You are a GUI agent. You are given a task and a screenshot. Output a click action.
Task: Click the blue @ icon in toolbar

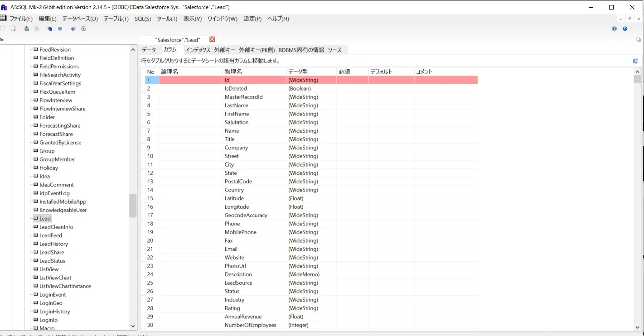[x=73, y=29]
